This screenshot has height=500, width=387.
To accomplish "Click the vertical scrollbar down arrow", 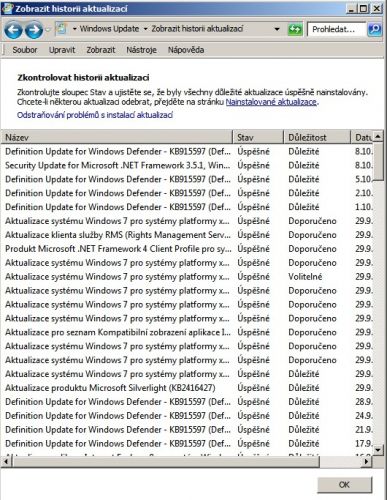I will (378, 450).
